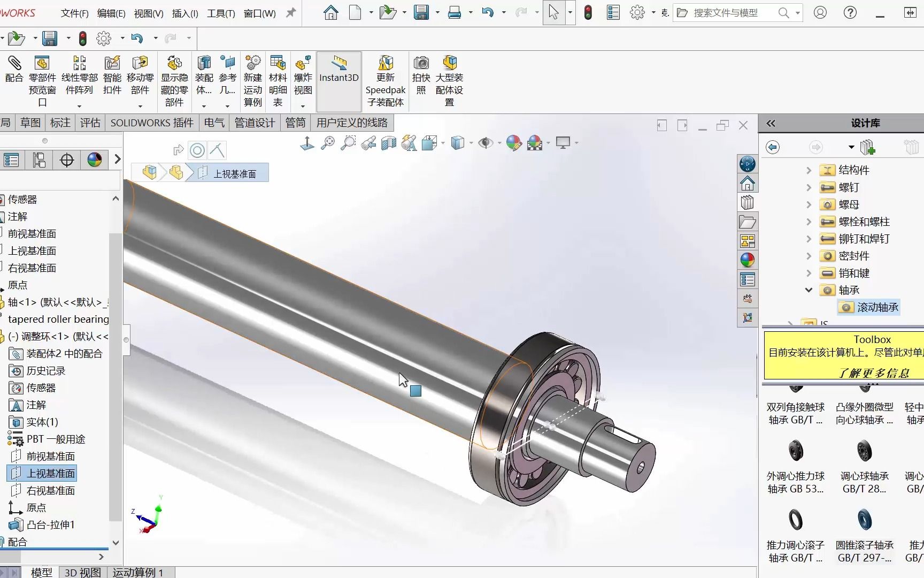Expand the 螺钉 folder
This screenshot has height=578, width=924.
click(809, 188)
